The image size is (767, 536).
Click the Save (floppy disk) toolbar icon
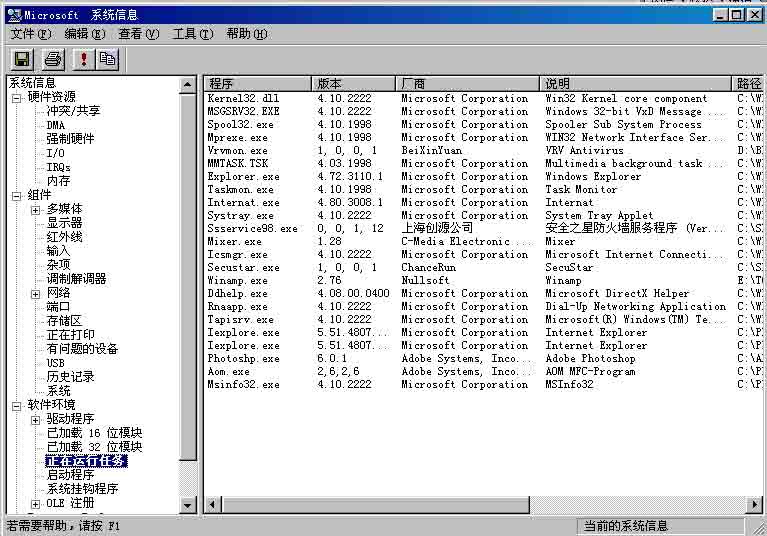(22, 60)
